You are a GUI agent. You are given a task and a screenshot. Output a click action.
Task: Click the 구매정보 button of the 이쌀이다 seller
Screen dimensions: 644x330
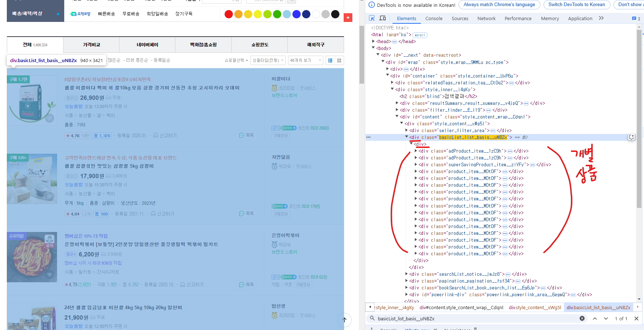(x=281, y=136)
